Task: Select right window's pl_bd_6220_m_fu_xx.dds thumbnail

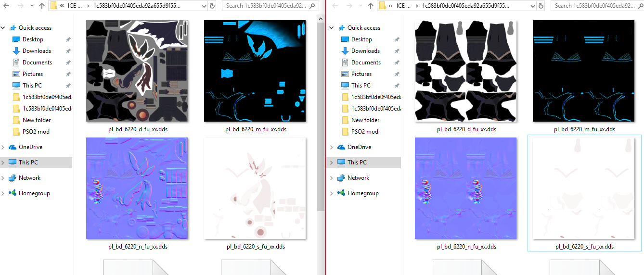Action: (x=583, y=71)
